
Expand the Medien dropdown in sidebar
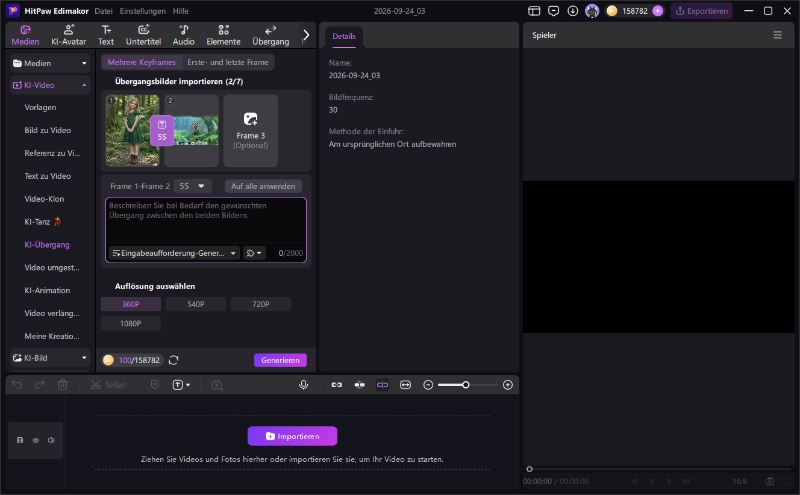[50, 63]
